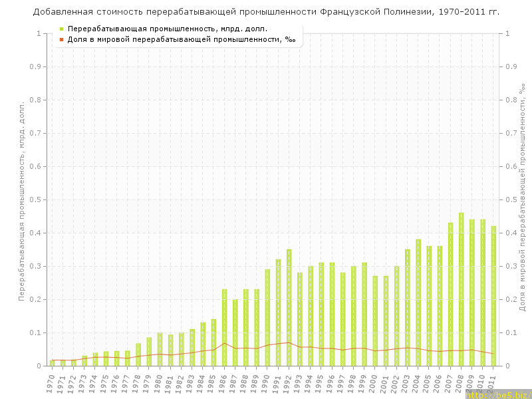532x399 pixels.
Task: Click the 1990 label on the x-axis
Action: tap(266, 383)
